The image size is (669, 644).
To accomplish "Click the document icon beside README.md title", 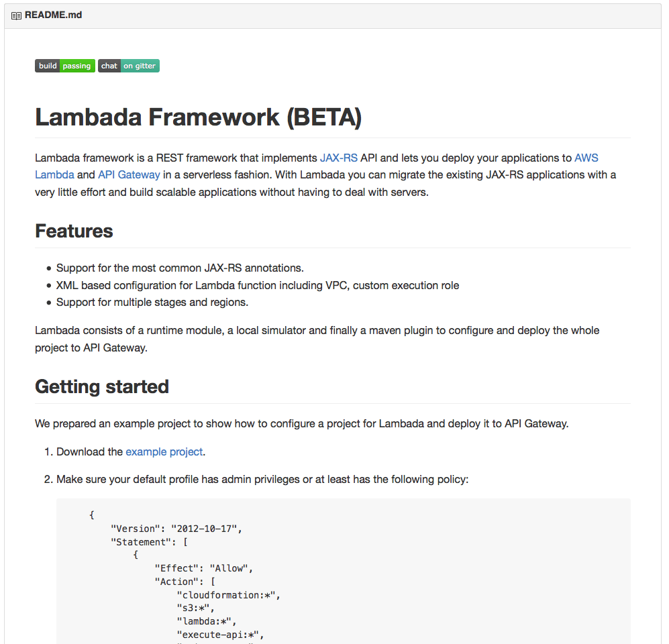I will click(x=15, y=15).
